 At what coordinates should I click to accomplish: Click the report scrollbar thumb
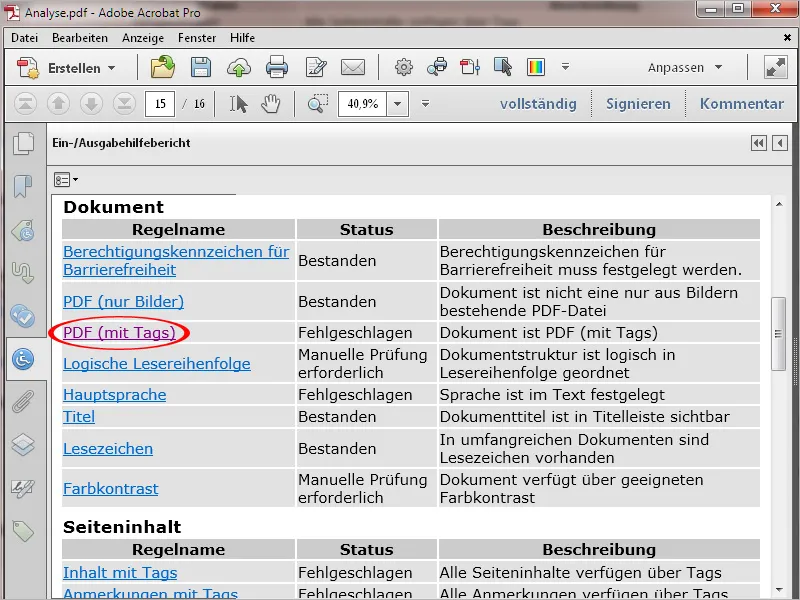[x=779, y=334]
